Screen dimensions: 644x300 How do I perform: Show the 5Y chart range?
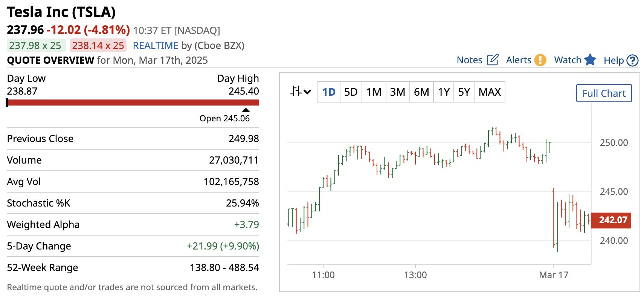point(464,92)
